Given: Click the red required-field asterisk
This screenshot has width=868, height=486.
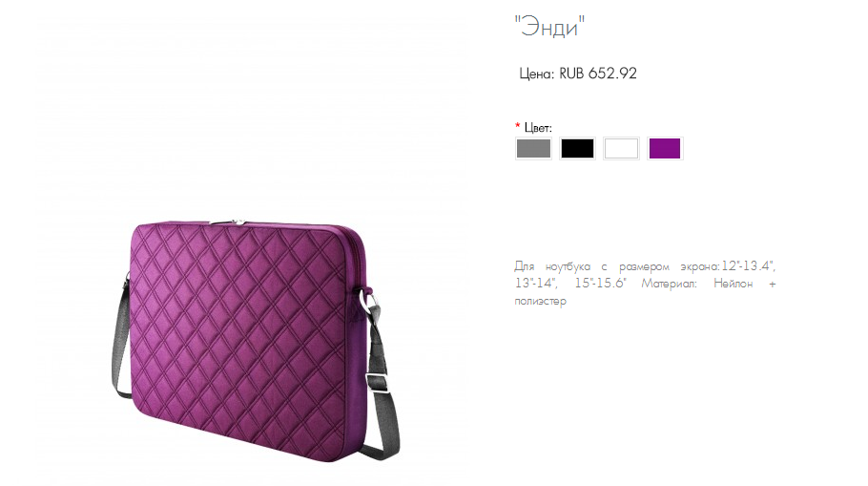Looking at the screenshot, I should [518, 126].
